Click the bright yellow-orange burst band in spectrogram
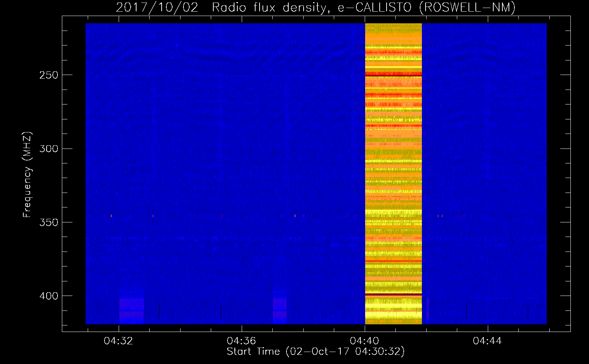 coord(394,174)
